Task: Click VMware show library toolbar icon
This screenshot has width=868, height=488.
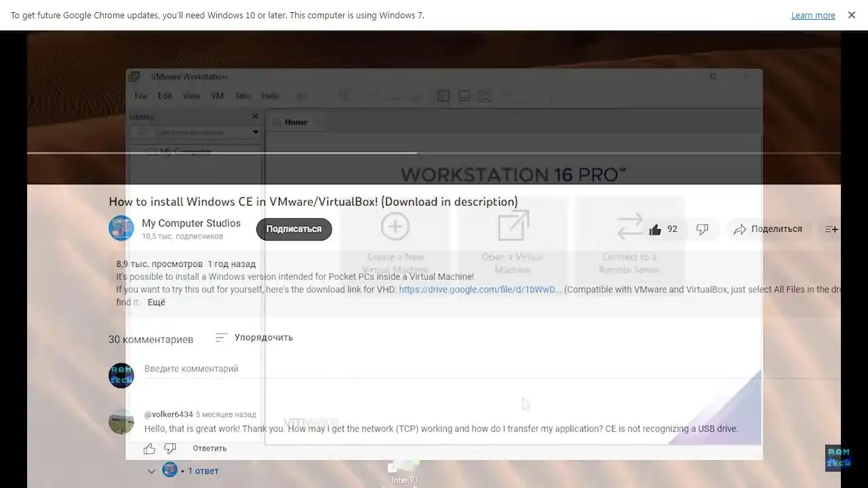Action: coord(443,96)
